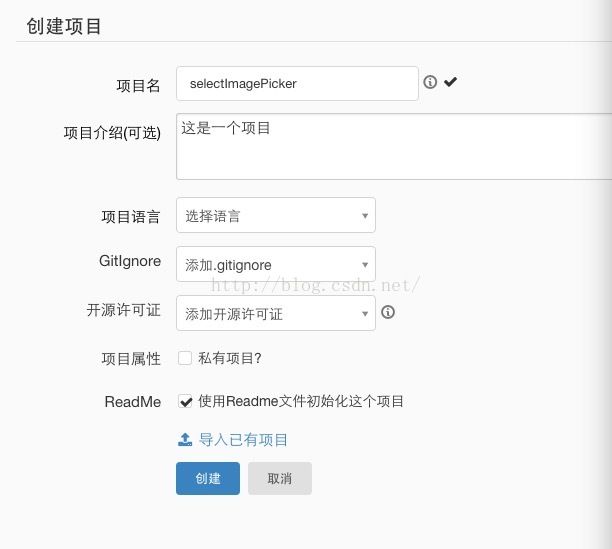Image resolution: width=612 pixels, height=549 pixels.
Task: Click the 取消 button
Action: 280,478
